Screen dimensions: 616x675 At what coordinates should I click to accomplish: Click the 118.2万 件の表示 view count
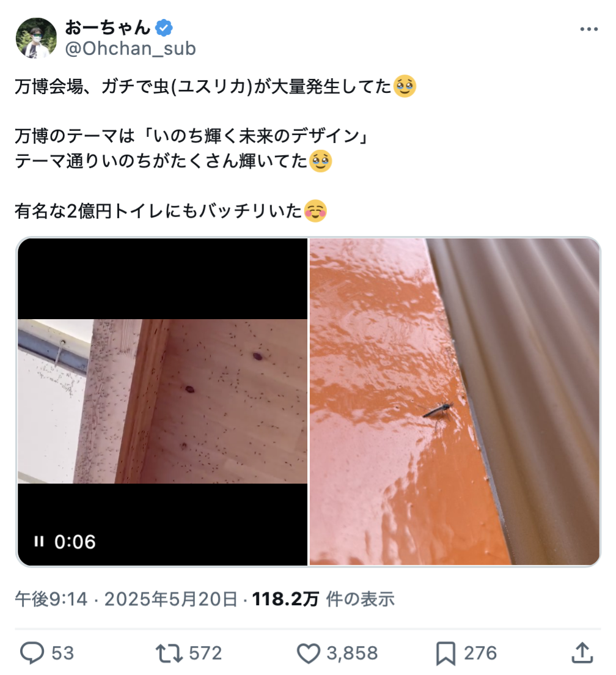323,599
